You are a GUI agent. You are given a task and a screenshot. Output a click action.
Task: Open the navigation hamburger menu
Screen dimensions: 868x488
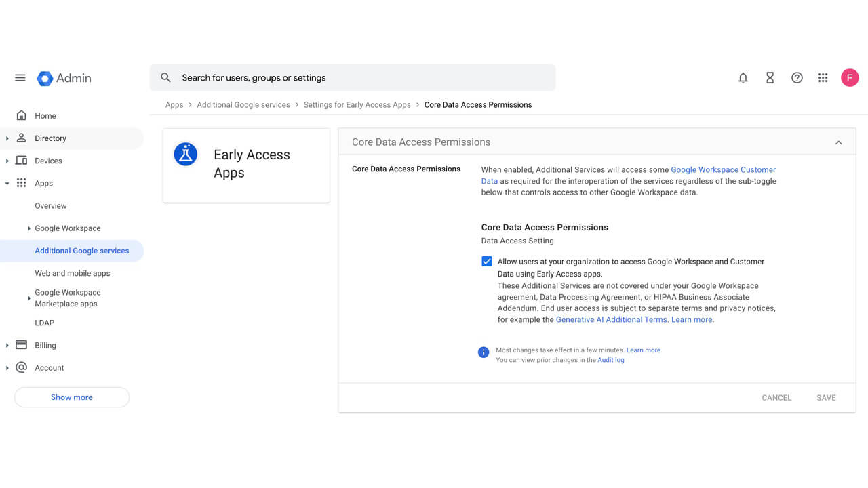tap(20, 77)
